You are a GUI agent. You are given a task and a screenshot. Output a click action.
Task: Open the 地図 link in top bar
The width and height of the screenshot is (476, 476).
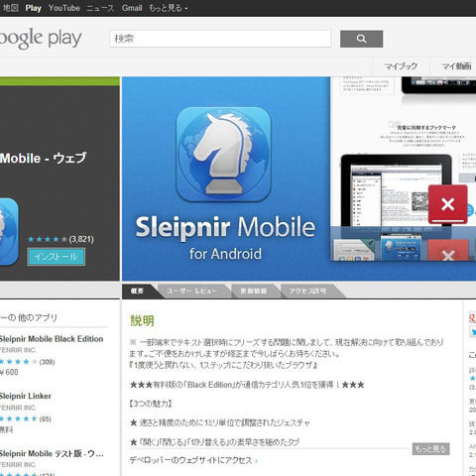pyautogui.click(x=10, y=8)
